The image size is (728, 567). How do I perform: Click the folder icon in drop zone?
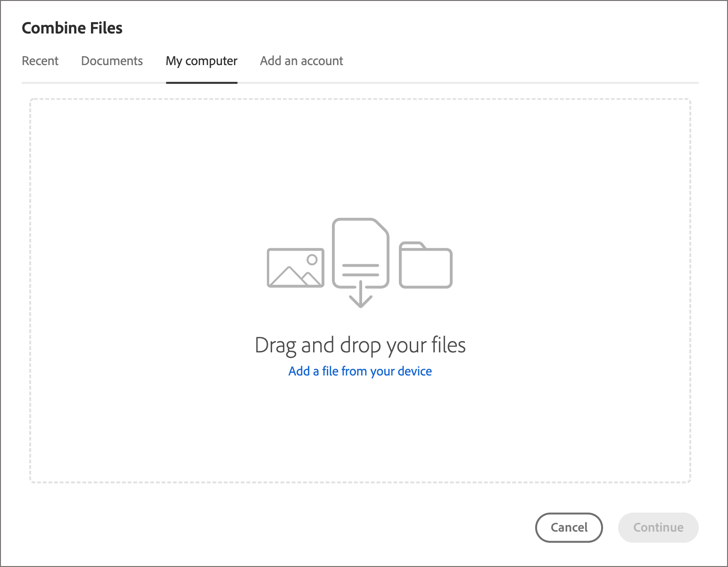click(426, 265)
